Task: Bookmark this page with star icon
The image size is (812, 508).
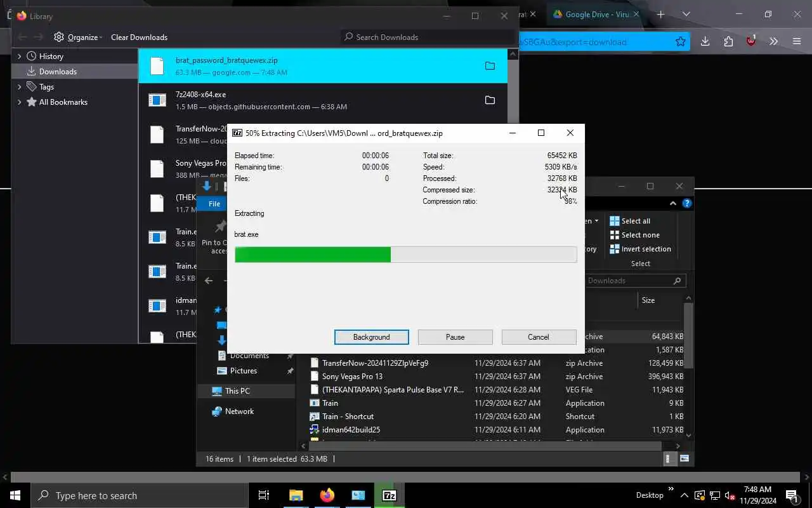Action: click(680, 42)
